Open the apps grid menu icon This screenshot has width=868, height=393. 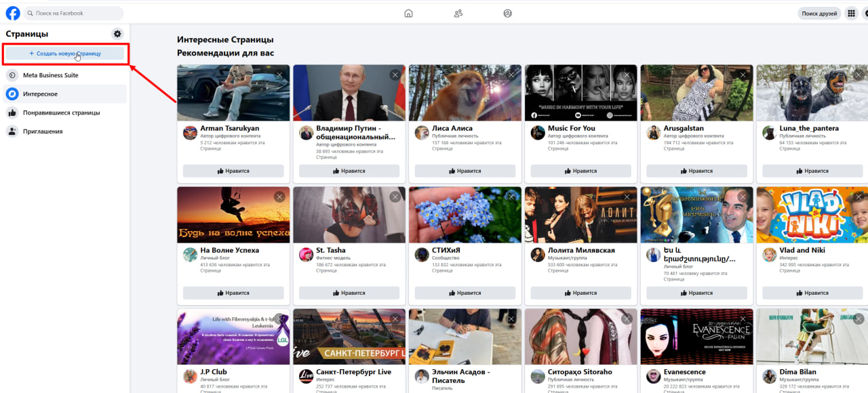pos(852,13)
